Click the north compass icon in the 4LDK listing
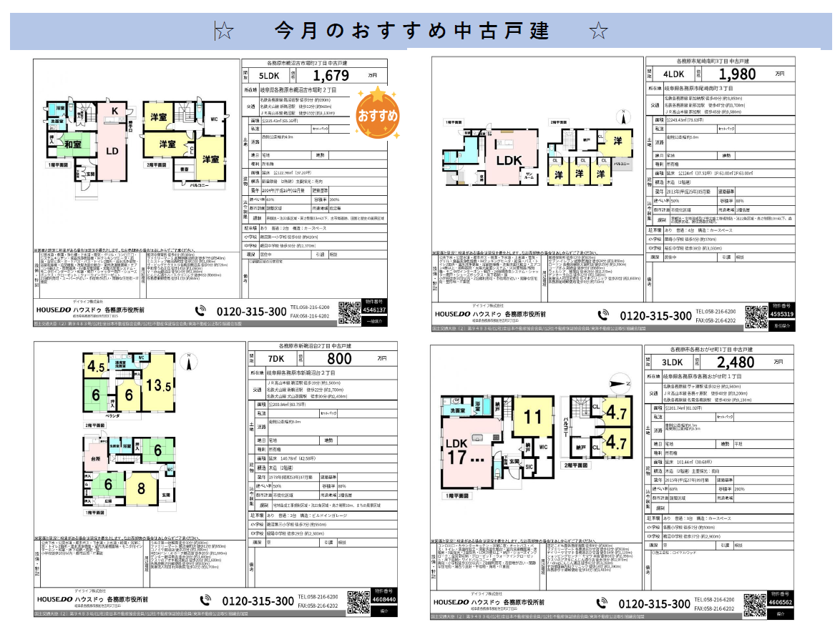 (x=628, y=115)
